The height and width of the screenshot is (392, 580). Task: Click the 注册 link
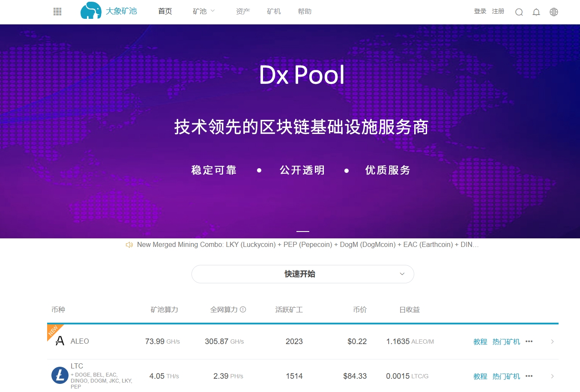pos(498,12)
